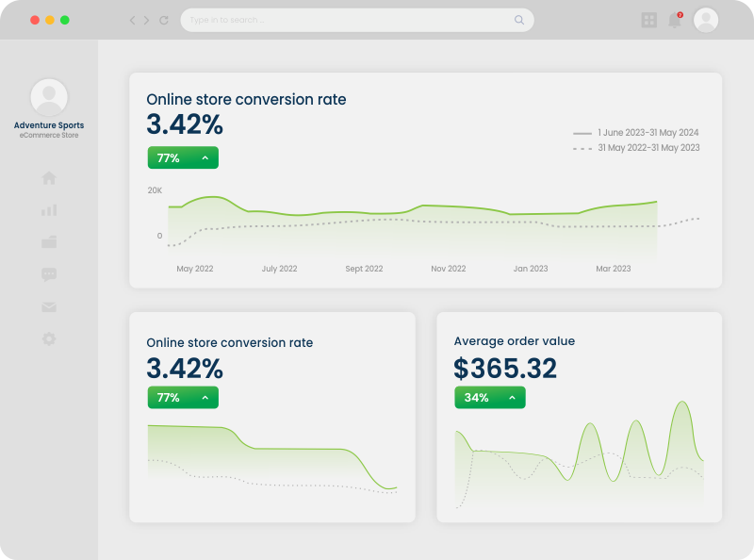Open the chat messages sidebar icon
The image size is (754, 560).
point(49,274)
